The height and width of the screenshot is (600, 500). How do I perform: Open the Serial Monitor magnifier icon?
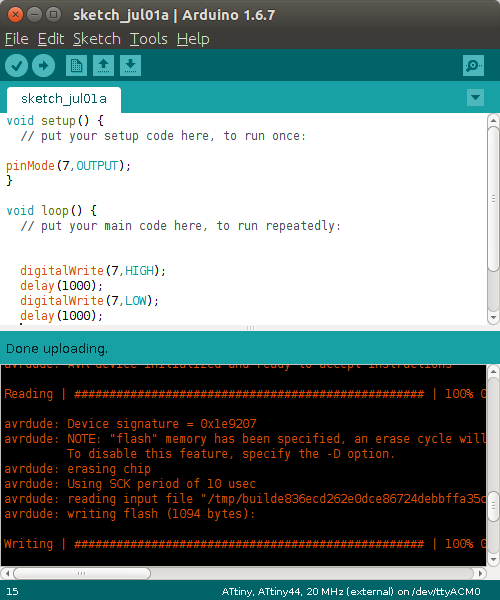coord(473,65)
